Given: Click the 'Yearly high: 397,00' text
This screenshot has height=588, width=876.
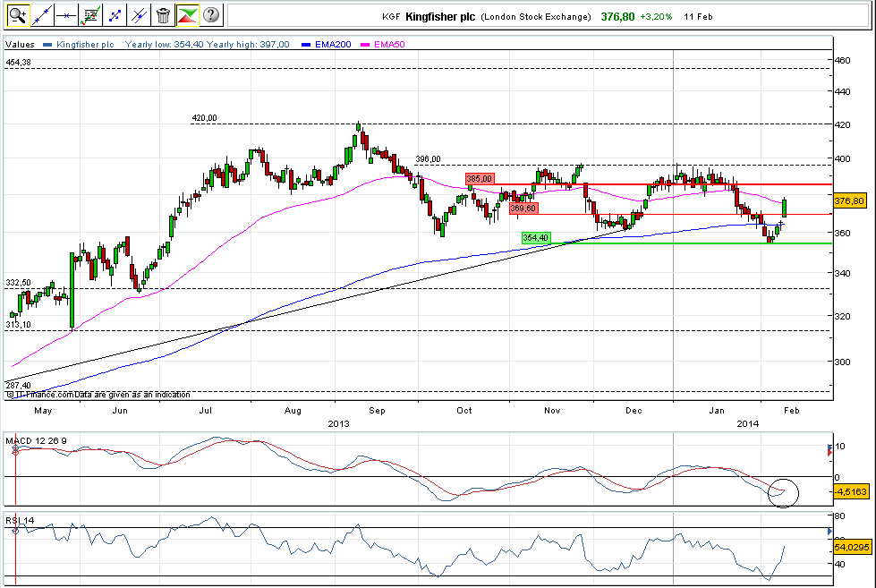Looking at the screenshot, I should point(248,45).
